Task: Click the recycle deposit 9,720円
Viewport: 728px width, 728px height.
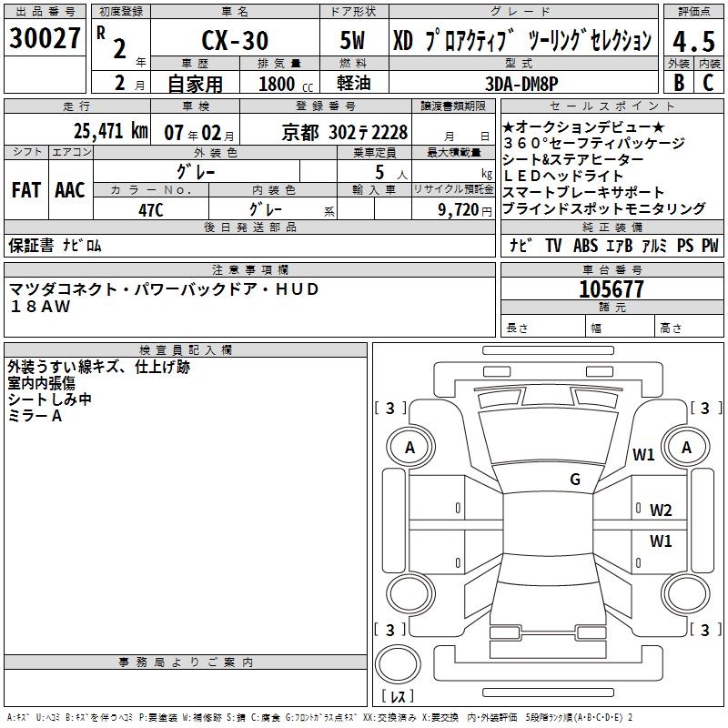Action: click(465, 210)
